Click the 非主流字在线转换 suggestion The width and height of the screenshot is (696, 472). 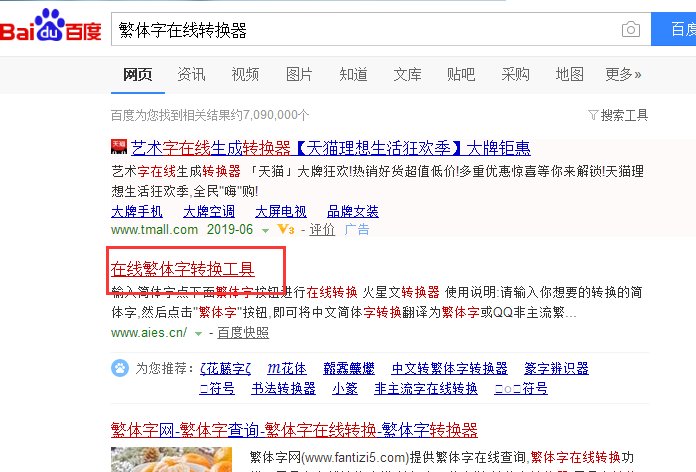[426, 389]
